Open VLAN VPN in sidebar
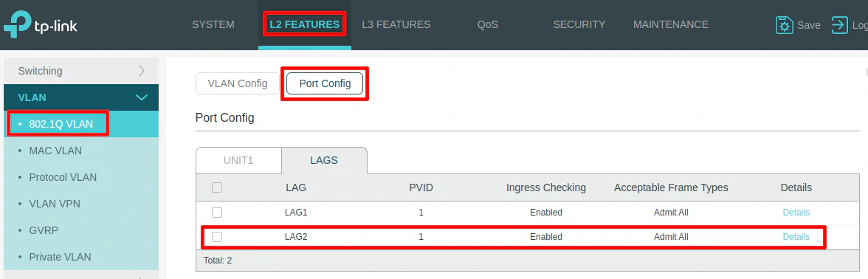Screen dimensions: 868x279 pyautogui.click(x=55, y=204)
